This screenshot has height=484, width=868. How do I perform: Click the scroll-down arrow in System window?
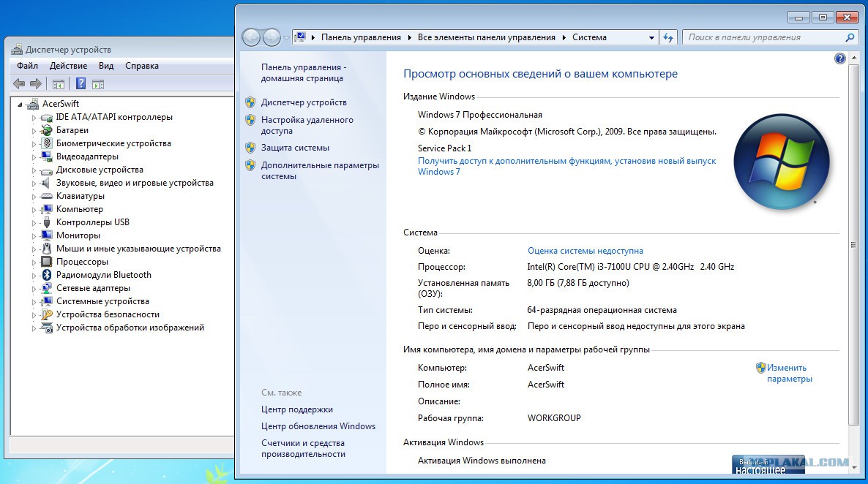(x=853, y=468)
